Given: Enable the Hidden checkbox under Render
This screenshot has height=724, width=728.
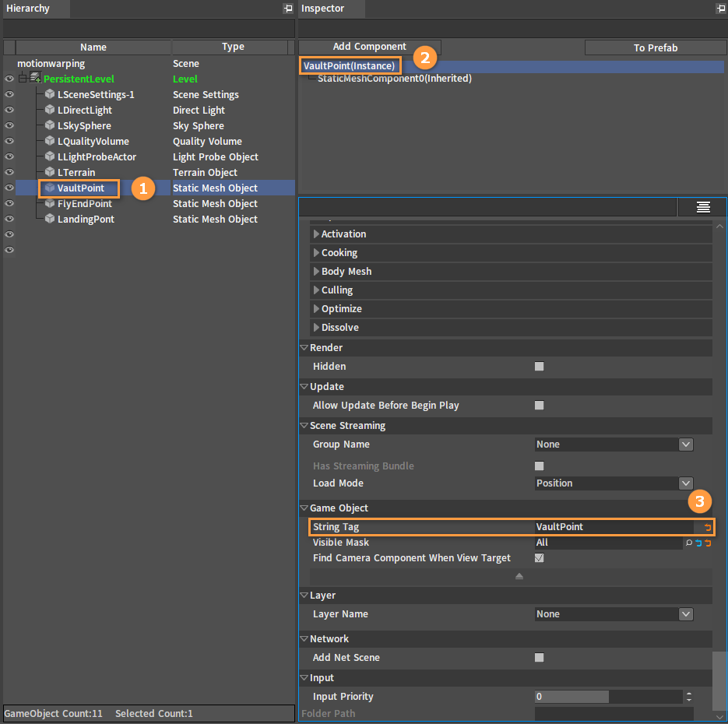Looking at the screenshot, I should tap(539, 367).
